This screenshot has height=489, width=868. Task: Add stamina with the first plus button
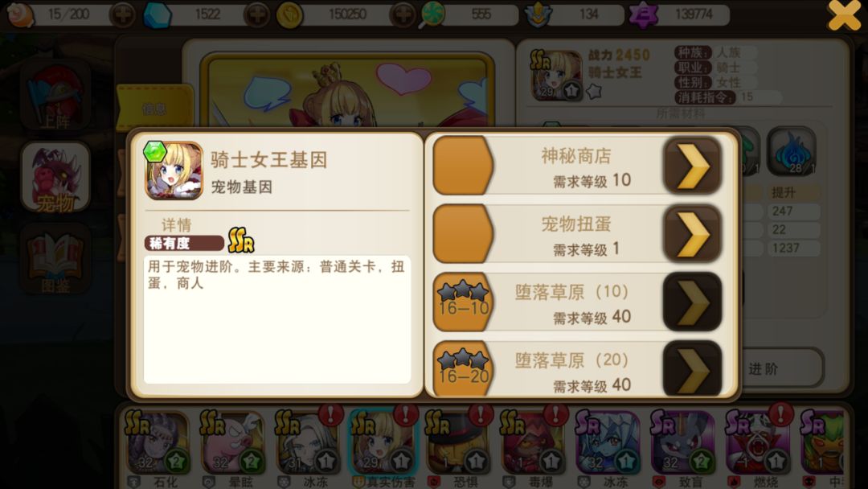[x=122, y=15]
